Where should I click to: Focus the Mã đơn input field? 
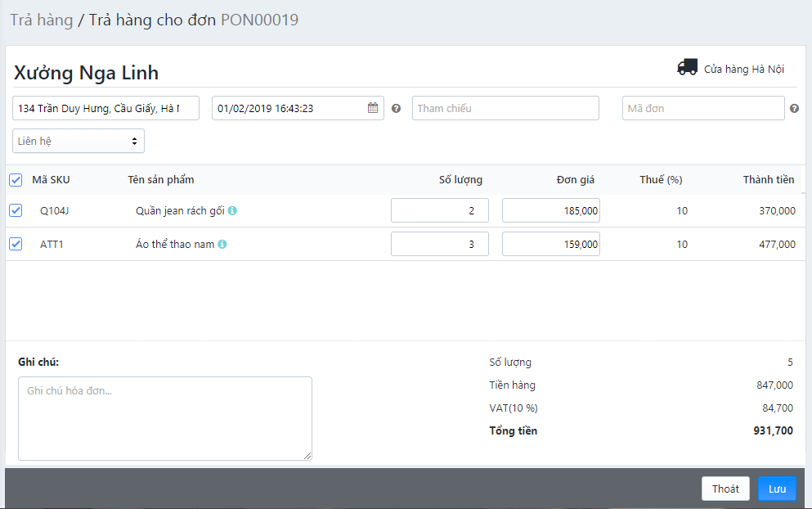pyautogui.click(x=703, y=108)
